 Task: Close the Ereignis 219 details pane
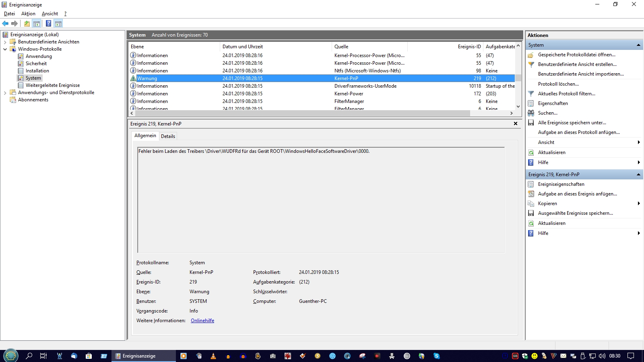[516, 123]
